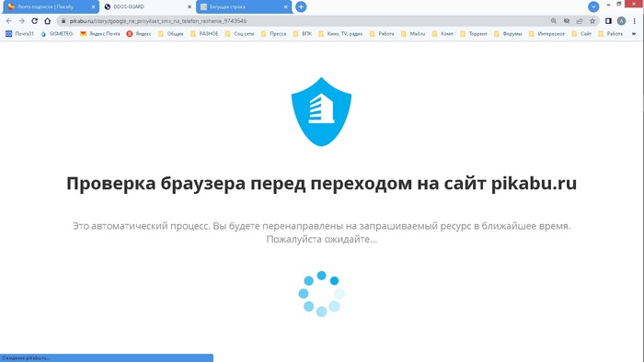The height and width of the screenshot is (362, 644).
Task: Open the "Яндекс Почта" bookmark
Action: click(x=99, y=34)
